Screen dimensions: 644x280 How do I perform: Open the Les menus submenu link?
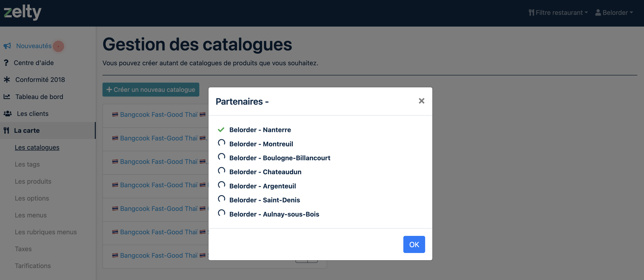pyautogui.click(x=31, y=215)
